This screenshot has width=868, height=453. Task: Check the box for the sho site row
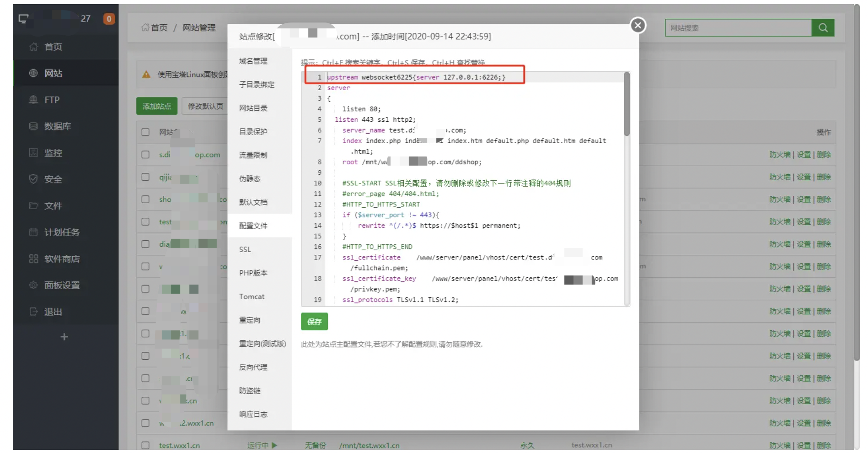[145, 200]
